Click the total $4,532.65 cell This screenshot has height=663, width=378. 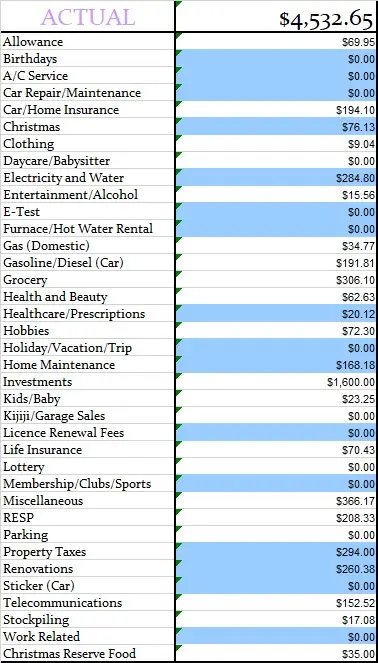277,17
